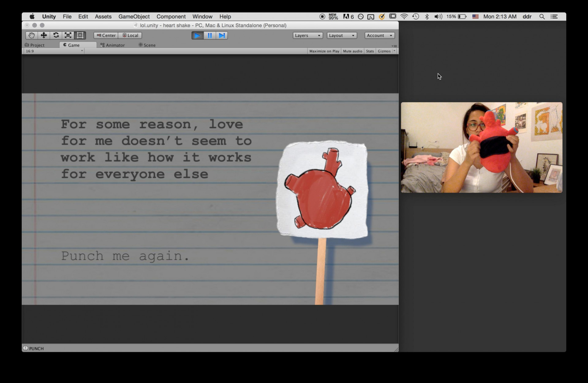Open the Account dropdown button
This screenshot has width=588, height=383.
click(379, 35)
